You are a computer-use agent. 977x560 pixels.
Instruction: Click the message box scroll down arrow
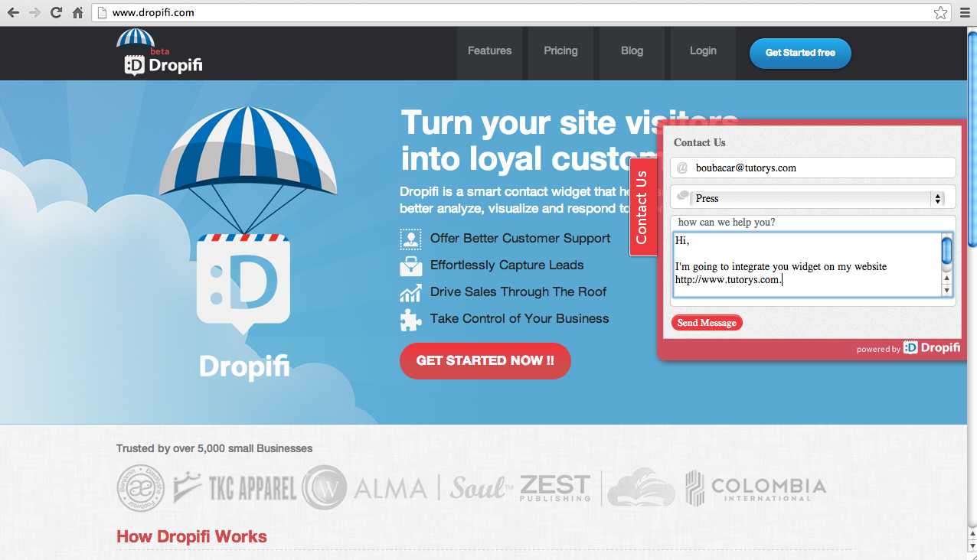point(947,291)
